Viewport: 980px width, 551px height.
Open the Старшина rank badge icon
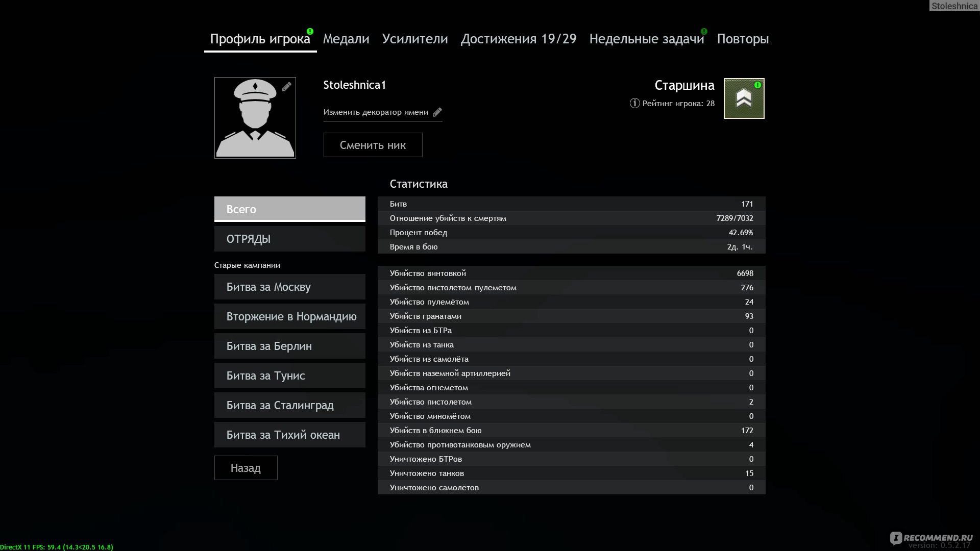[744, 98]
